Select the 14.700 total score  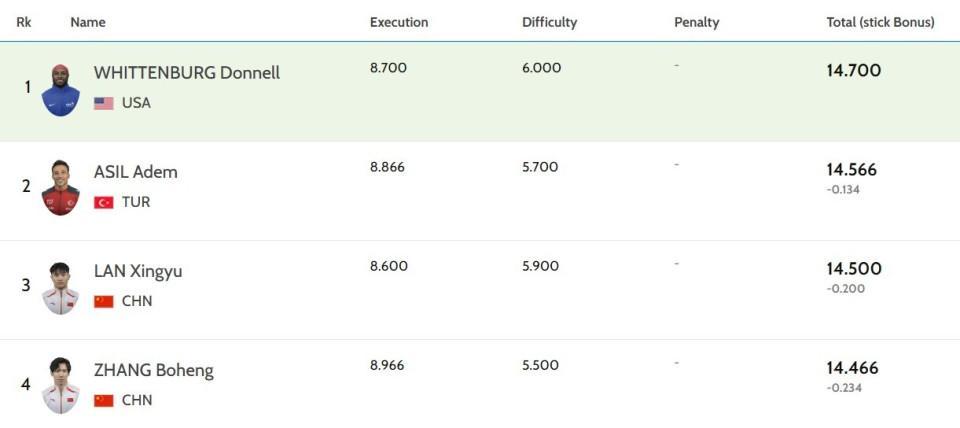click(853, 71)
